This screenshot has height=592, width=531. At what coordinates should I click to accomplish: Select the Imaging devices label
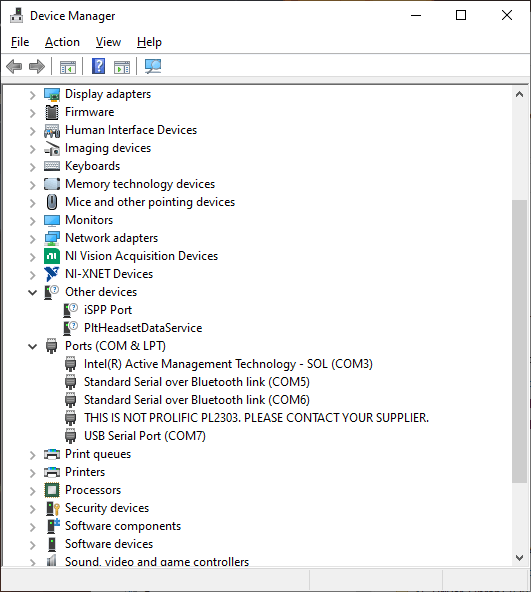pos(108,148)
